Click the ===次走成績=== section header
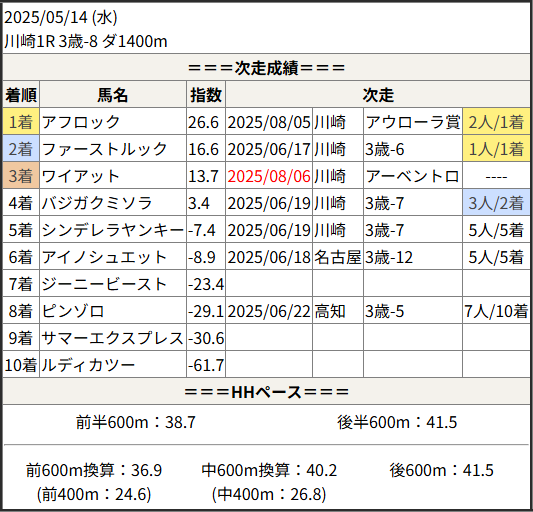Screen dimensions: 533x512 [x=266, y=68]
